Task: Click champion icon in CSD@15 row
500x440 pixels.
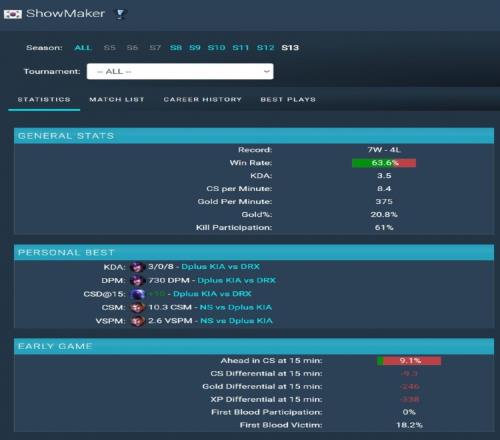Action: pos(137,294)
